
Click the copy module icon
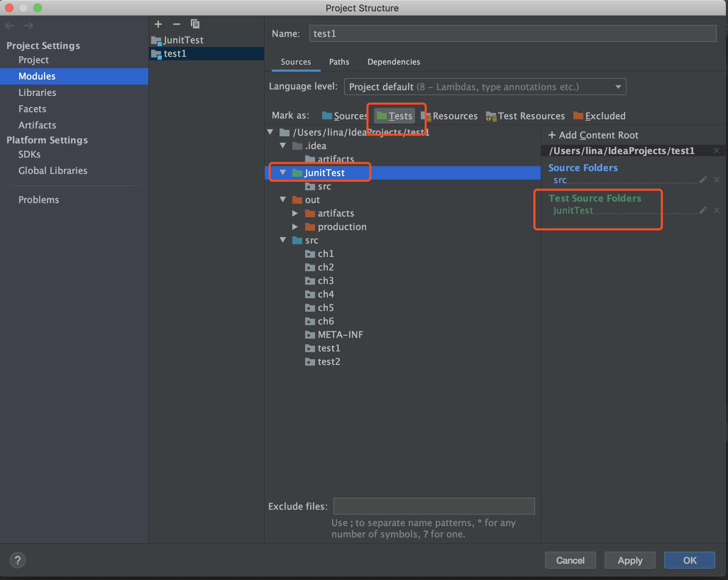(195, 24)
